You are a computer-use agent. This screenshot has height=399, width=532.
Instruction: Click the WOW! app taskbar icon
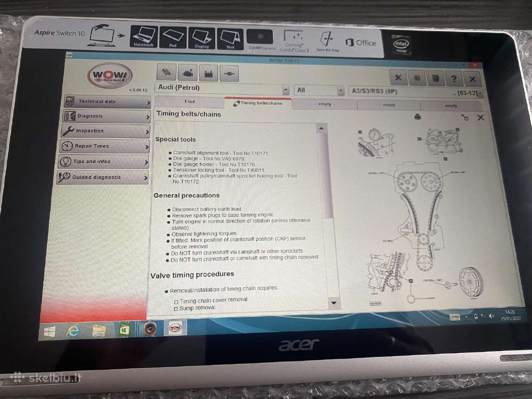pos(175,329)
